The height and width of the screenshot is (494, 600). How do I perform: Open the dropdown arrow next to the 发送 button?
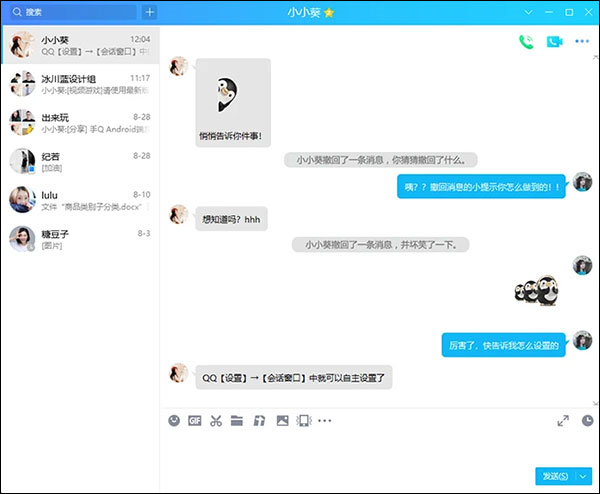[x=584, y=476]
